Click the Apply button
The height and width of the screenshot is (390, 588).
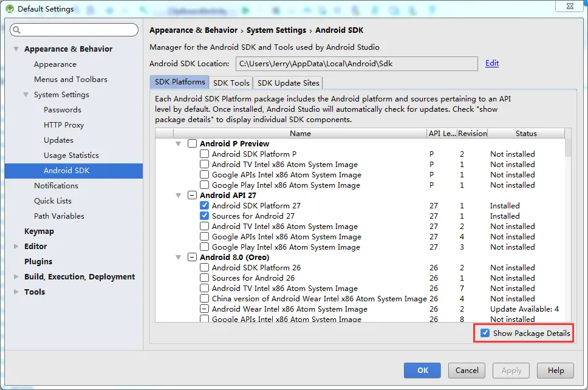pos(511,371)
